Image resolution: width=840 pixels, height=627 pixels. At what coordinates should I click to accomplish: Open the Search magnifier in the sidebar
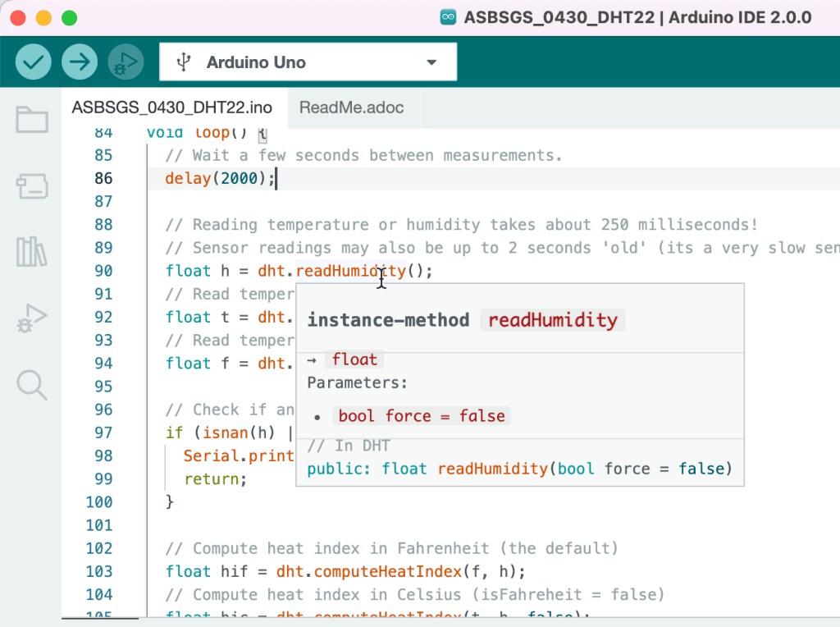coord(32,385)
